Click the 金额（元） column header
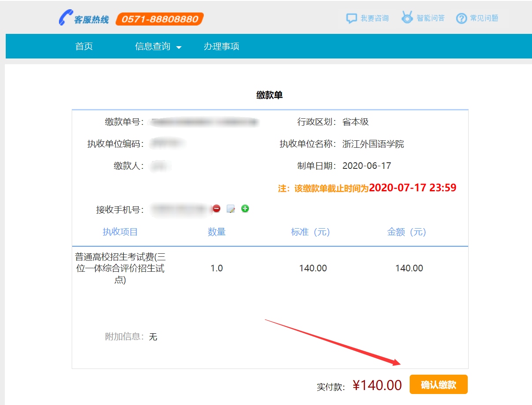This screenshot has width=532, height=405. pos(407,232)
